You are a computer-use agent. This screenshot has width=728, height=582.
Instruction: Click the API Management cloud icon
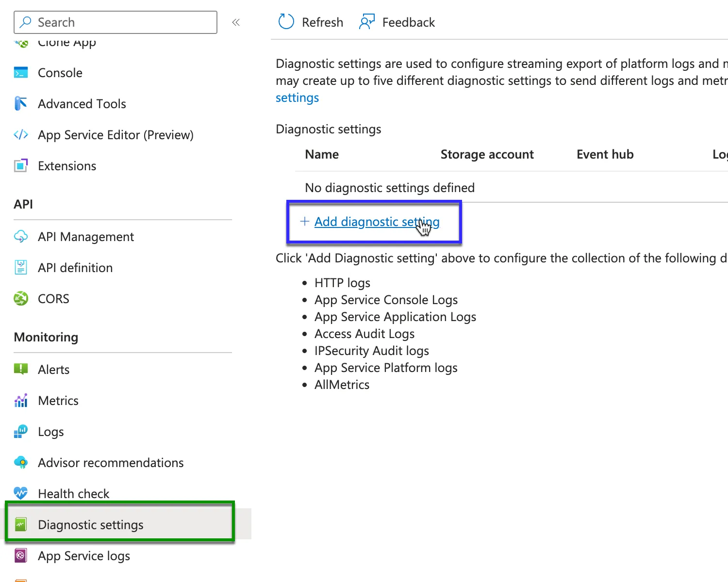coord(21,237)
